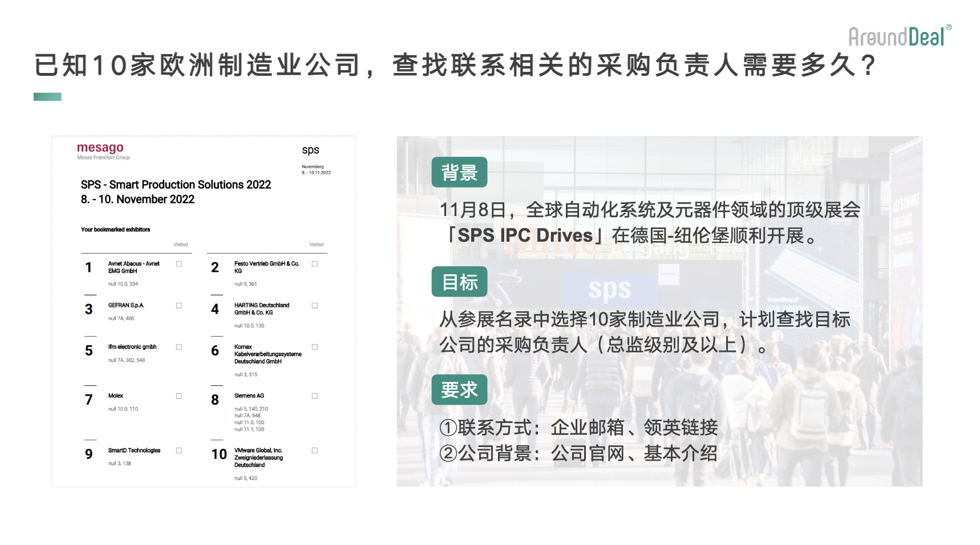980x545 pixels.
Task: Click the sps logo in document
Action: (x=310, y=150)
